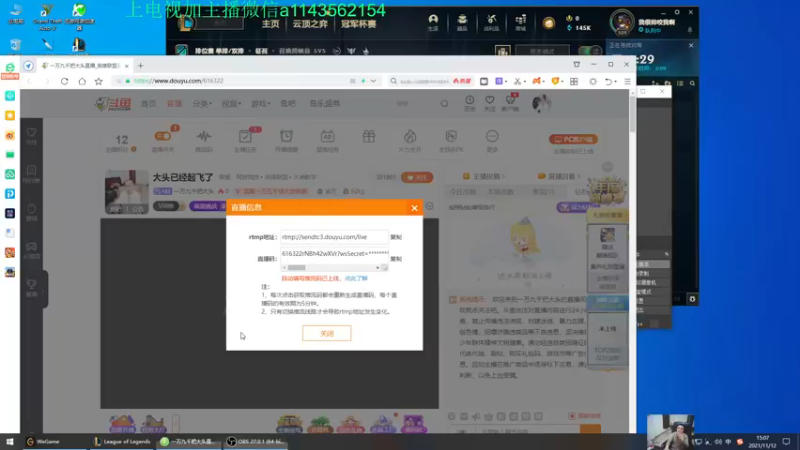800x450 pixels.
Task: Click the stream key horizontal scrollbar thumb
Action: (x=296, y=267)
